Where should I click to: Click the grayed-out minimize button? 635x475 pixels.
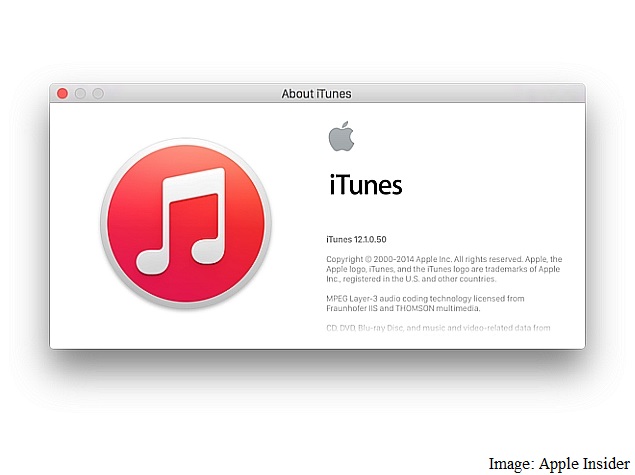[x=80, y=94]
